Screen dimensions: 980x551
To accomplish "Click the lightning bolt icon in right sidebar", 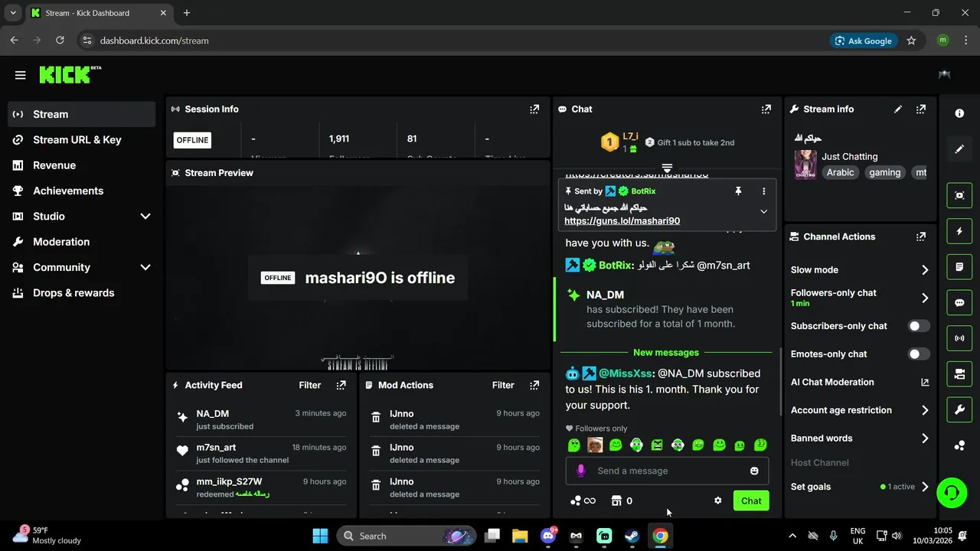I will (959, 231).
